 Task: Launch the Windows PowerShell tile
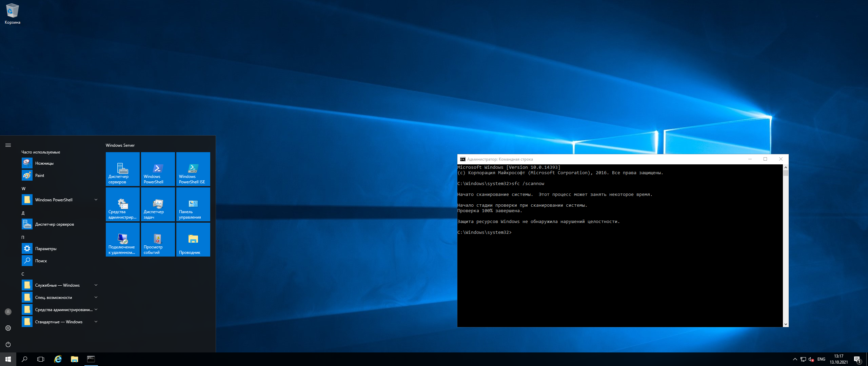coord(158,169)
